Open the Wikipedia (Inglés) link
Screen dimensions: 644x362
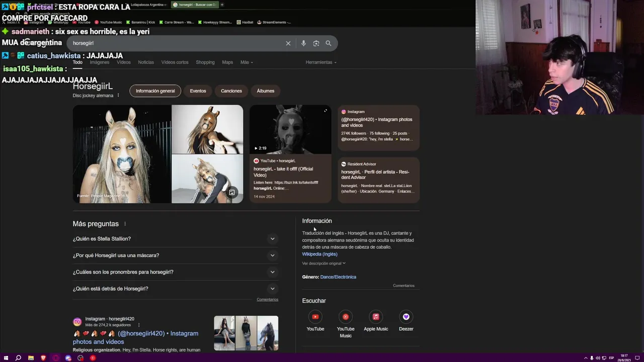[x=319, y=254]
